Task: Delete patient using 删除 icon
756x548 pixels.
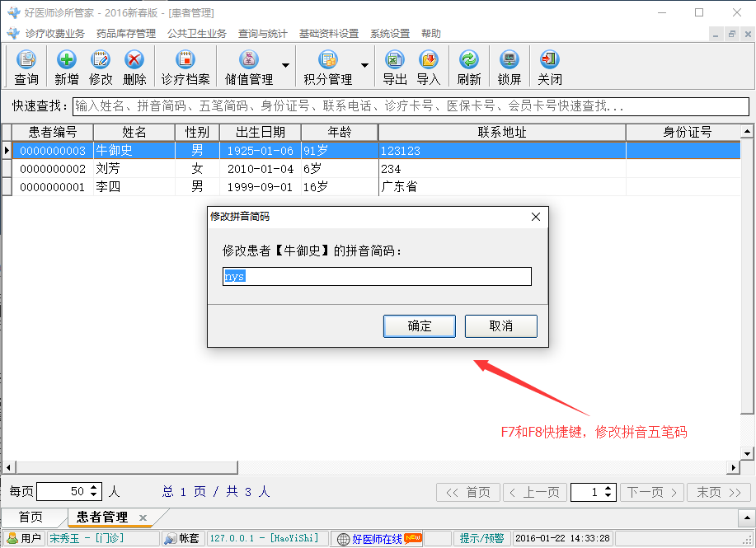Action: point(134,67)
